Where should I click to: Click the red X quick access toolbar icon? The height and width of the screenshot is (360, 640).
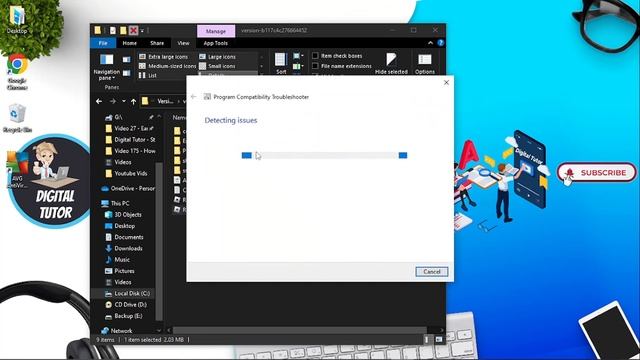point(133,30)
